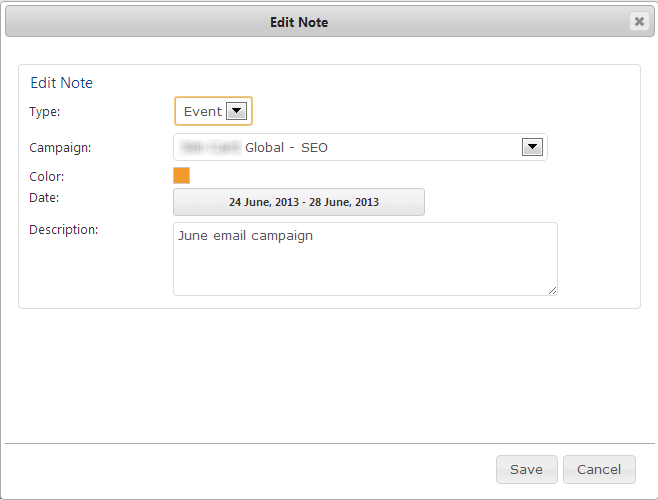Click the Description field label
The height and width of the screenshot is (500, 658).
pos(63,229)
